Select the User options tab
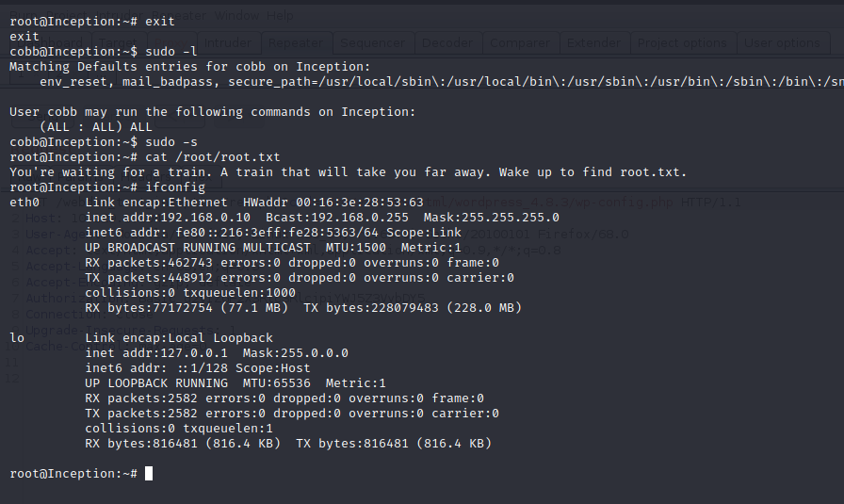This screenshot has width=844, height=504. 781,42
